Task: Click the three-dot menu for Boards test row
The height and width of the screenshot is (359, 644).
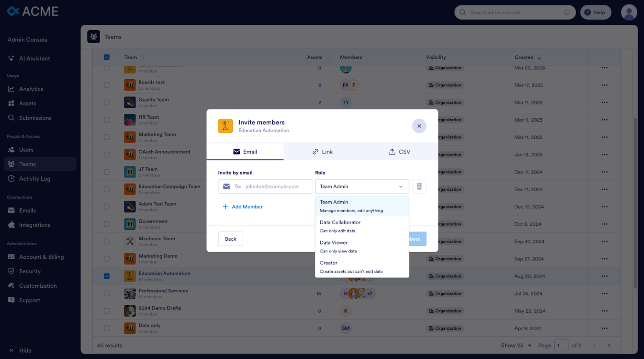Action: [604, 85]
